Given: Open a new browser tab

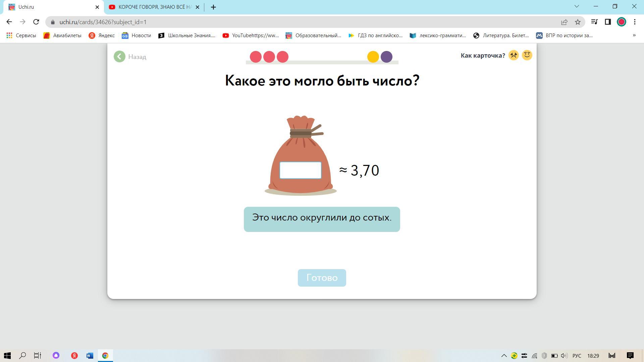Looking at the screenshot, I should click(213, 7).
